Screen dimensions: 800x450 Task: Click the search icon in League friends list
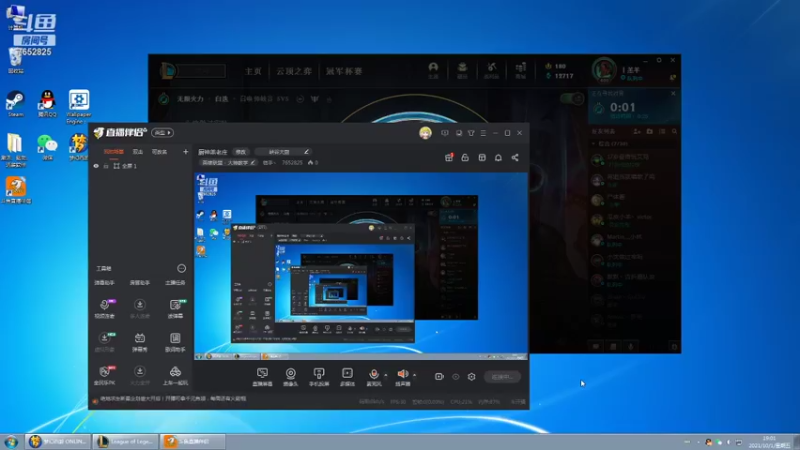[x=674, y=132]
